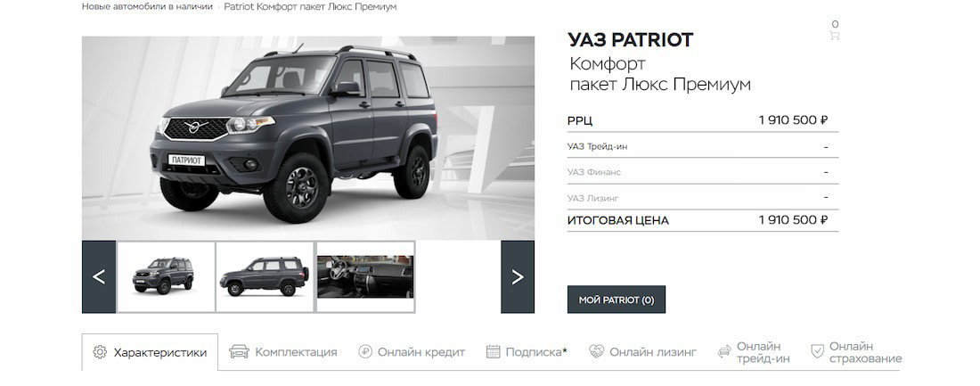This screenshot has height=386, width=980.
Task: Select the УАЗ Трейд-ин row
Action: 703,146
